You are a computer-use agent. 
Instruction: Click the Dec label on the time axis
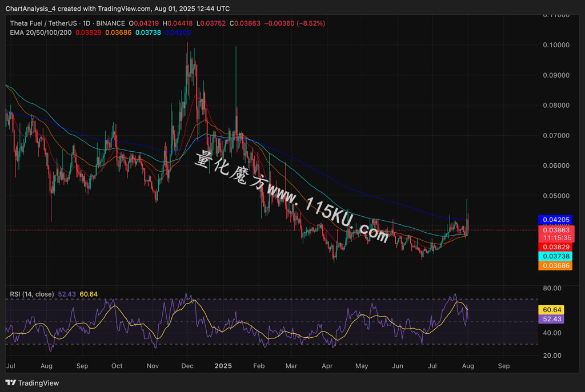click(x=187, y=366)
